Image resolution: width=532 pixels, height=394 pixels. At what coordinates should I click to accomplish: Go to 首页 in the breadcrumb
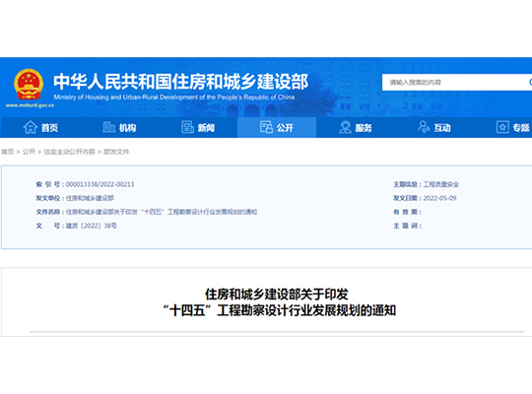pos(8,152)
